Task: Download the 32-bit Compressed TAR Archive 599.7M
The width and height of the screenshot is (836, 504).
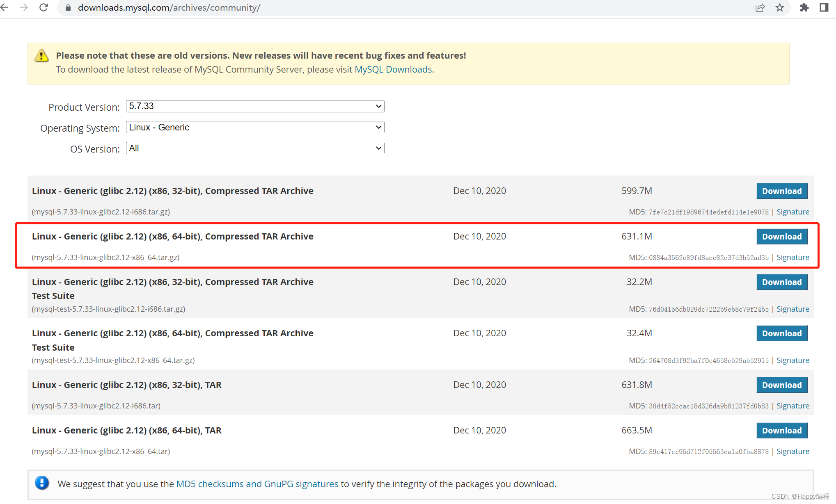Action: pyautogui.click(x=781, y=191)
